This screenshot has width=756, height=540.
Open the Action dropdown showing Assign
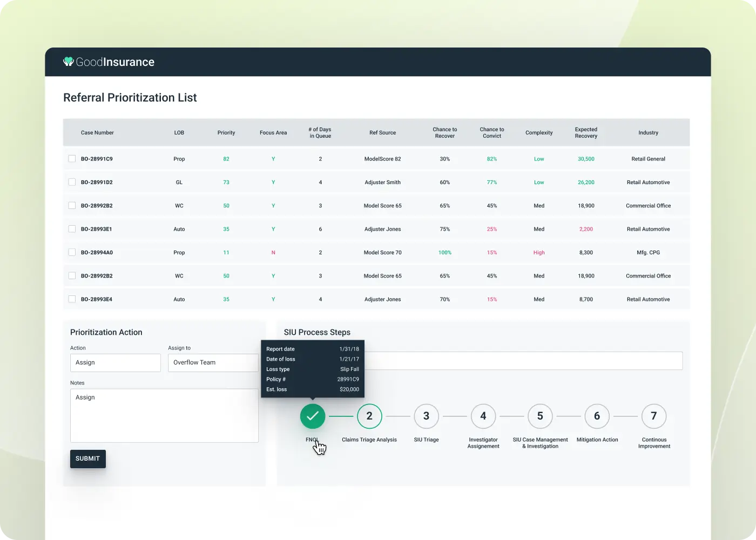[x=116, y=362]
